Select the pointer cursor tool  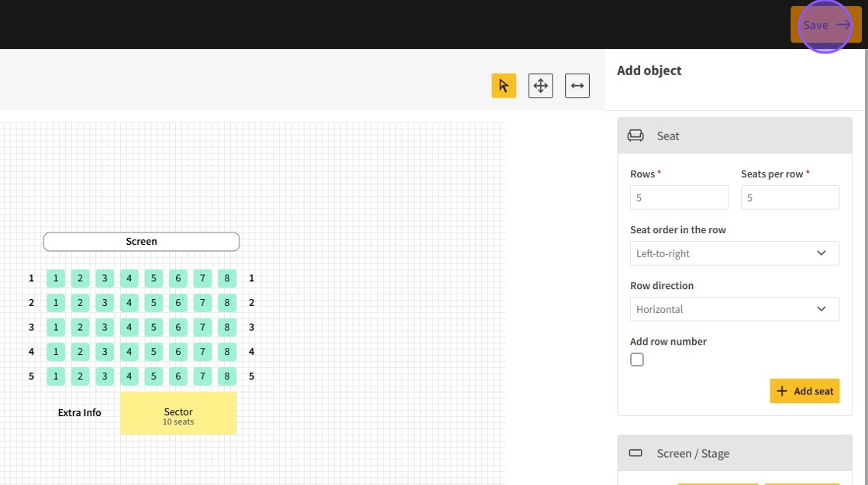click(504, 86)
